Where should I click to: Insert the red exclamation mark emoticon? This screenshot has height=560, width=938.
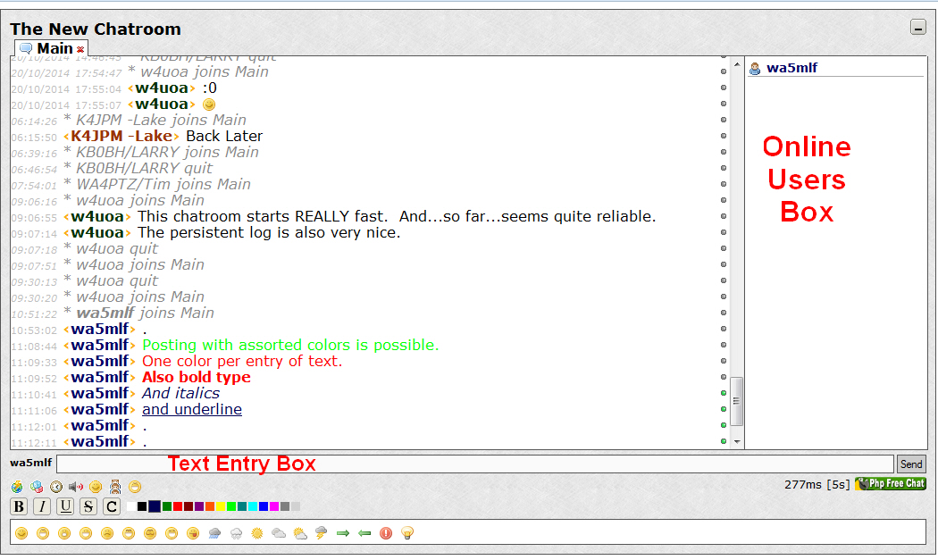(x=386, y=533)
